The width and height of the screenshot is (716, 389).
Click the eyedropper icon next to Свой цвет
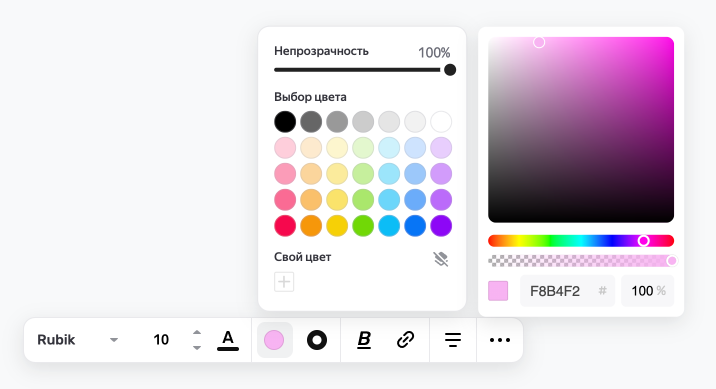click(x=441, y=259)
